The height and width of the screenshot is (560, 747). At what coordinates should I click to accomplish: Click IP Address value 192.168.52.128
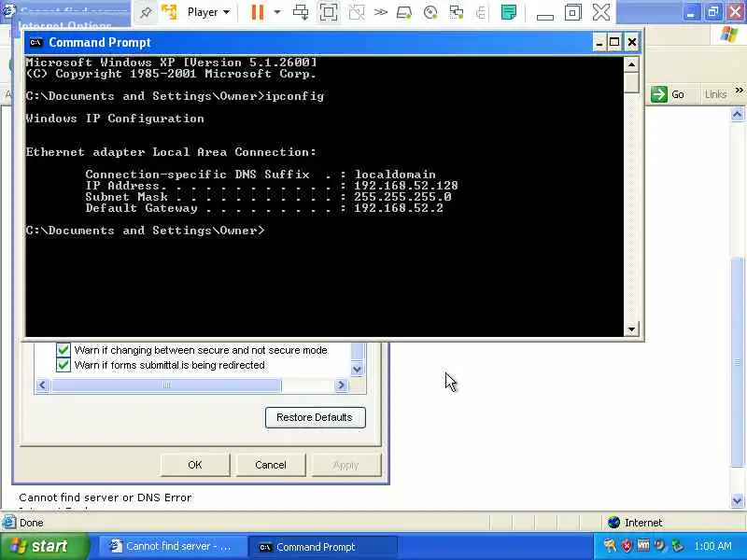406,186
